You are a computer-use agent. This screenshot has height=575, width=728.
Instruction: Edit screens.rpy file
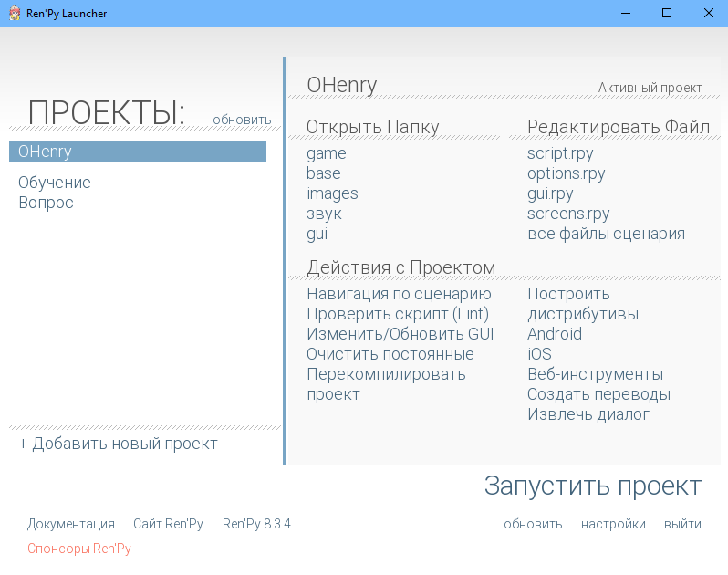click(568, 214)
